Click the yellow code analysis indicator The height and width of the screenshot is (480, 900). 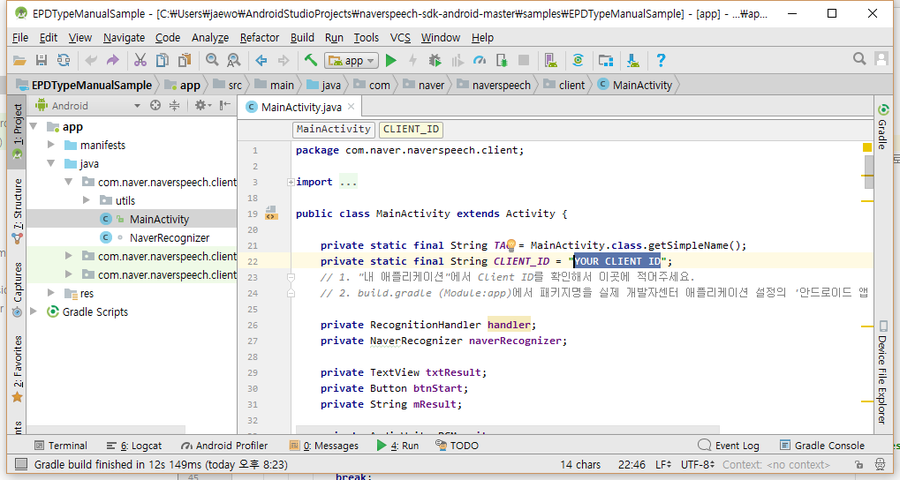coord(867,148)
